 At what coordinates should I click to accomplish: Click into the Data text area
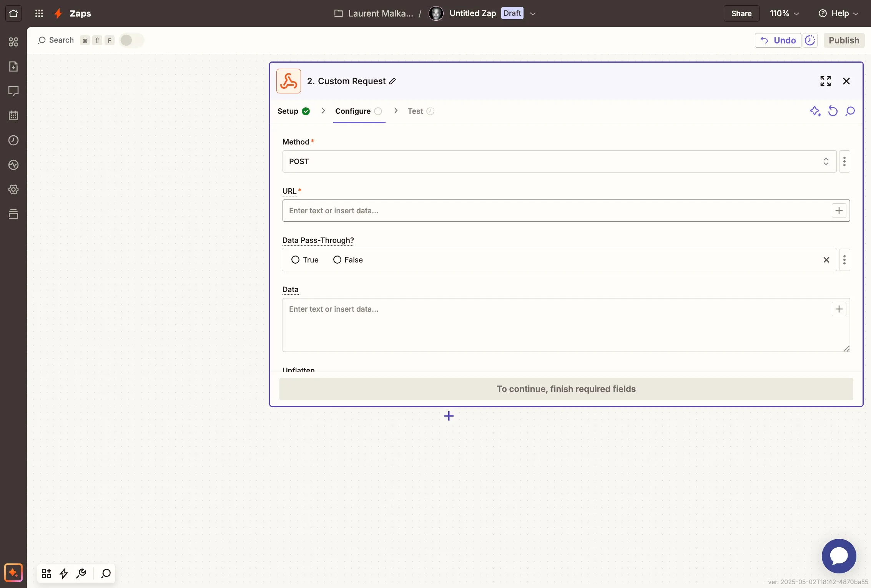click(566, 325)
